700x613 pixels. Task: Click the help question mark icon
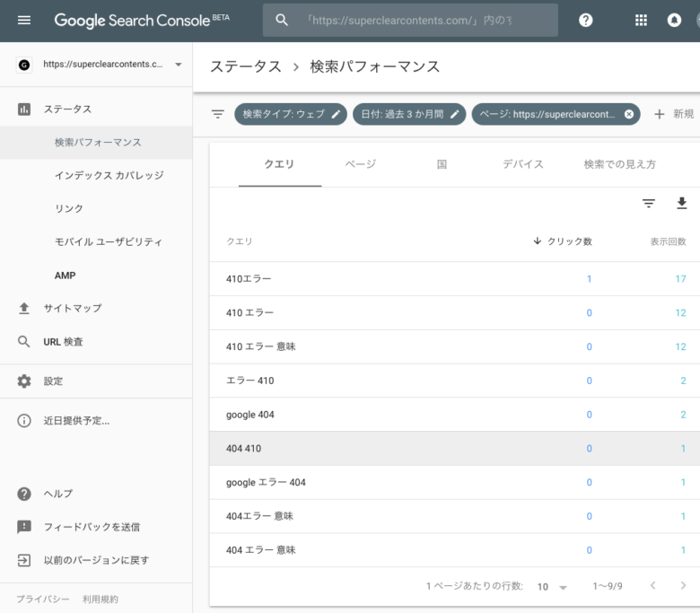(586, 20)
